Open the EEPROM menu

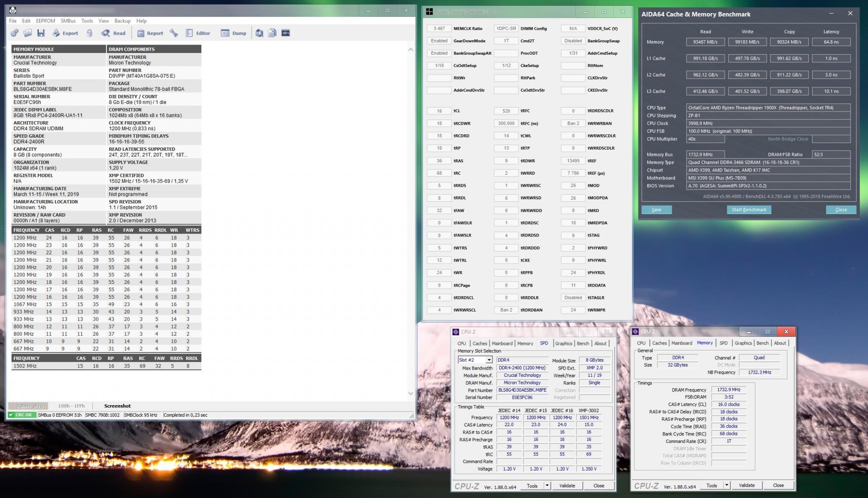(x=45, y=21)
